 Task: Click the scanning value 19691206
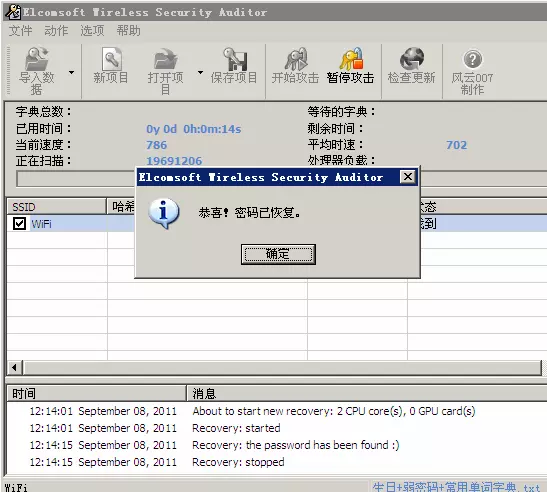pos(174,161)
